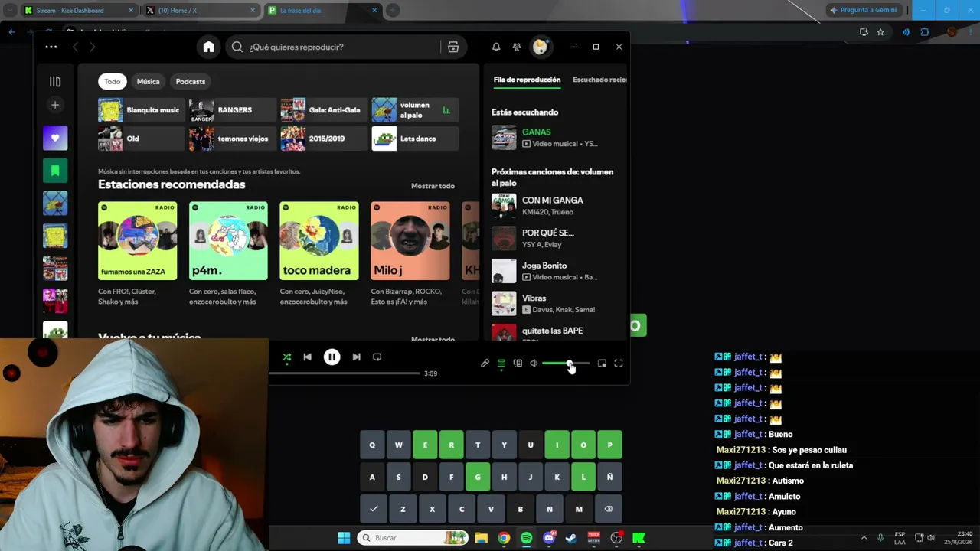Switch to Escuchado recientemente tab

pos(600,80)
